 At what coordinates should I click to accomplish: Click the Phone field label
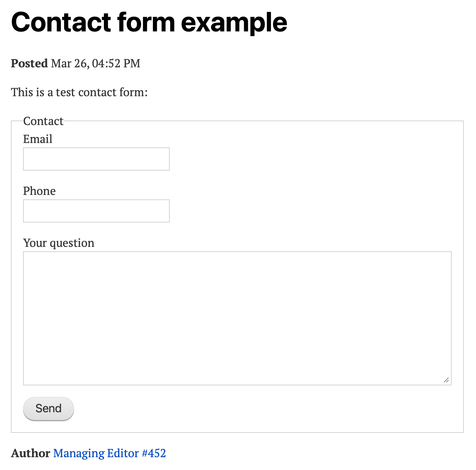click(39, 191)
